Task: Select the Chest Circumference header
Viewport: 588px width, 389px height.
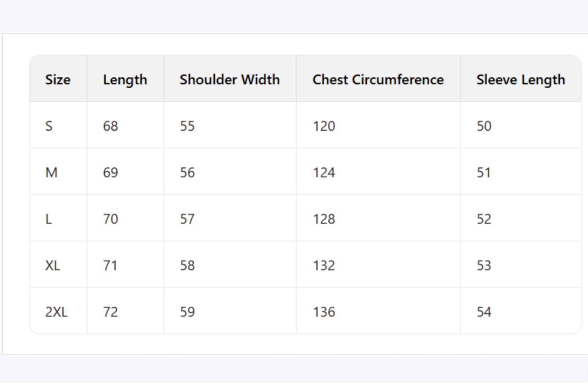Action: (x=378, y=79)
